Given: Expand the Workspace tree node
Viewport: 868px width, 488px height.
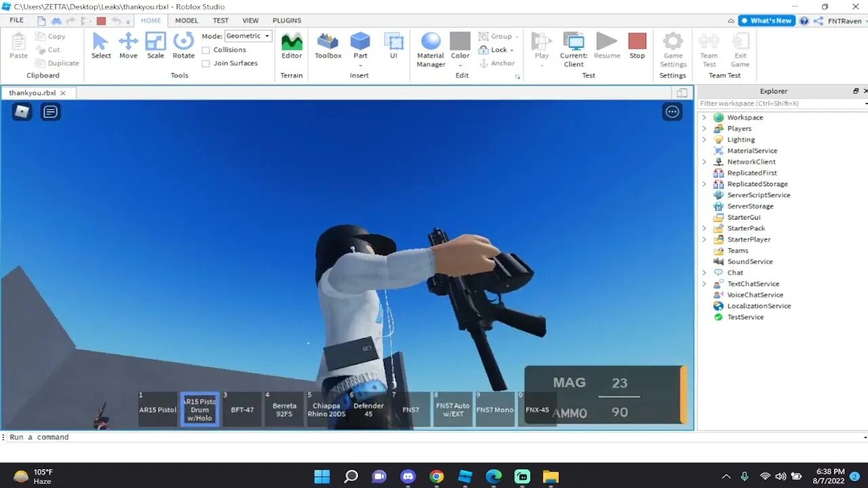Looking at the screenshot, I should click(704, 117).
